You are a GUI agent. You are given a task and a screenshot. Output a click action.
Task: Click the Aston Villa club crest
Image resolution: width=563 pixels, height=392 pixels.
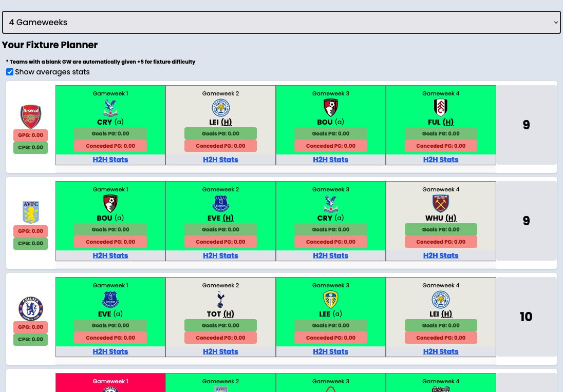click(31, 212)
